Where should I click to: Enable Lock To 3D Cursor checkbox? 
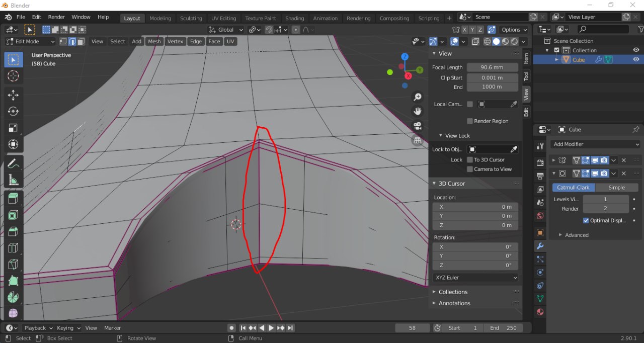[470, 160]
